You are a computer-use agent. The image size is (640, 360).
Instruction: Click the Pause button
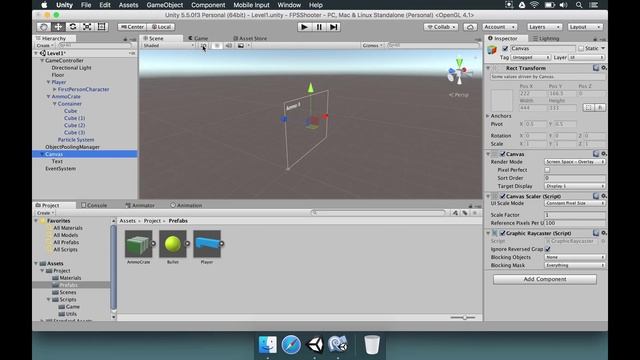(319, 27)
